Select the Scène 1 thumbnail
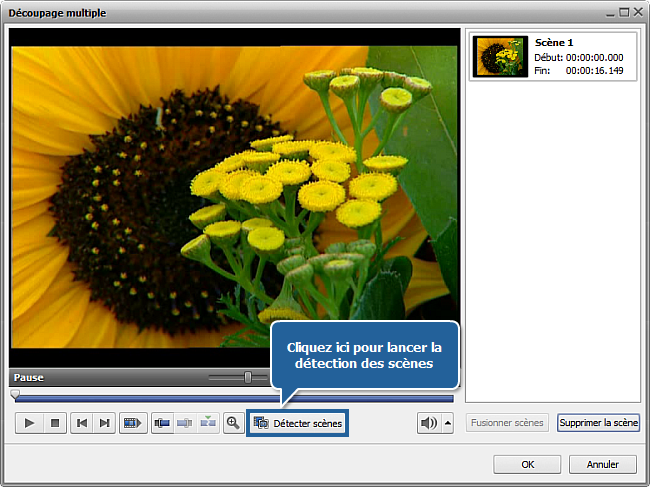Screen dimensions: 650x487 tap(501, 57)
